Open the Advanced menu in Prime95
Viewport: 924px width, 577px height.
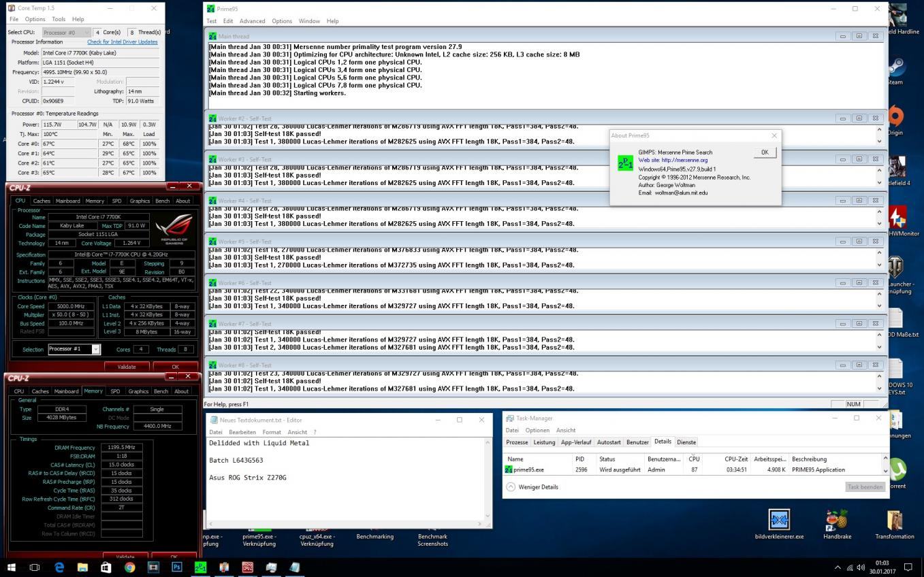pos(252,21)
